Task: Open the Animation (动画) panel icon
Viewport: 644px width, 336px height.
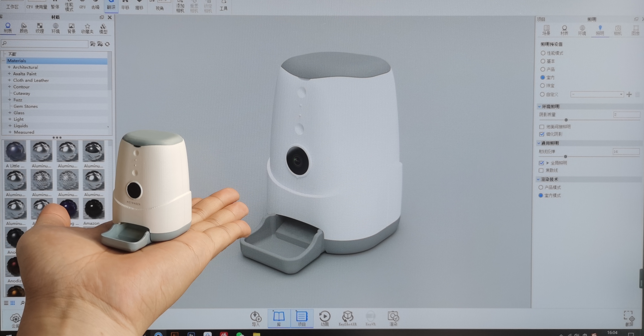Action: pyautogui.click(x=325, y=317)
